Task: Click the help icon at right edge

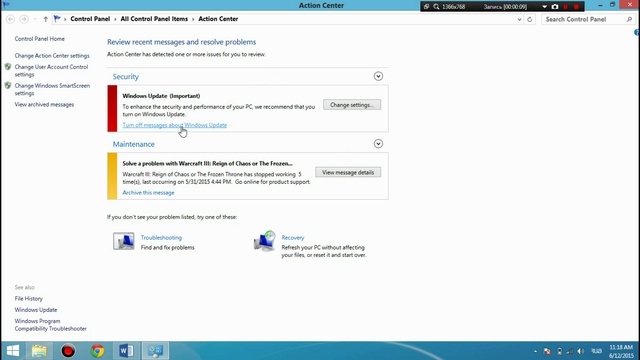Action: pos(637,33)
